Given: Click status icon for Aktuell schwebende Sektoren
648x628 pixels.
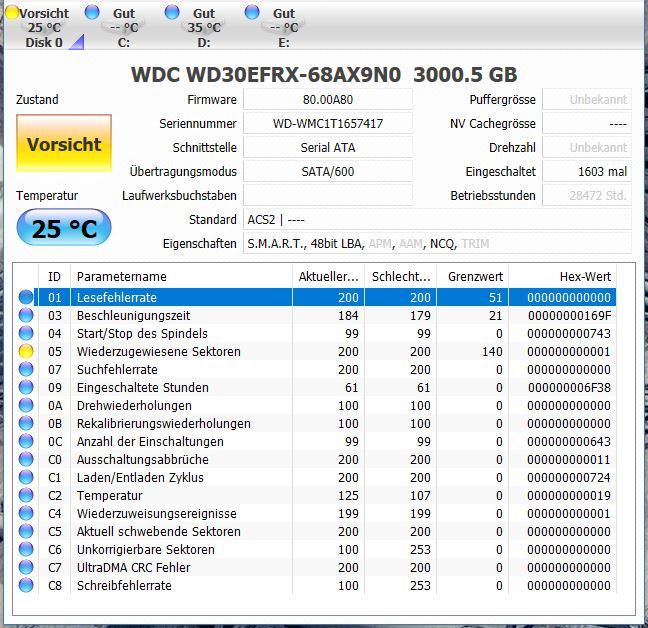Looking at the screenshot, I should (26, 531).
